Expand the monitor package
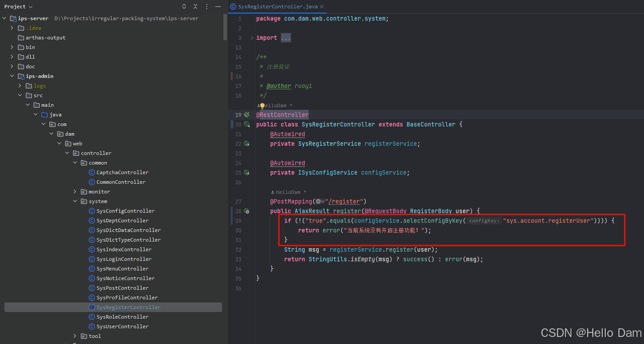 [75, 192]
